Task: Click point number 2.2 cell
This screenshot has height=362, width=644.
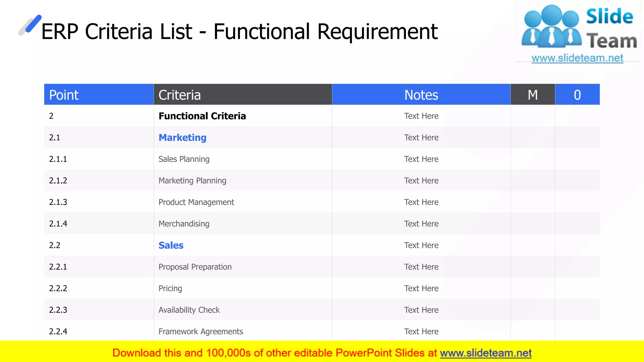Action: (x=99, y=245)
